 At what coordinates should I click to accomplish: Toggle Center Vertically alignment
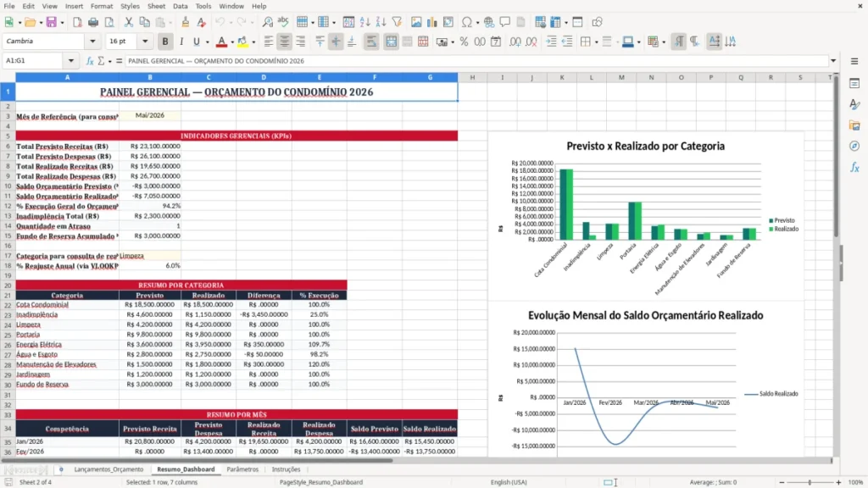(x=336, y=42)
